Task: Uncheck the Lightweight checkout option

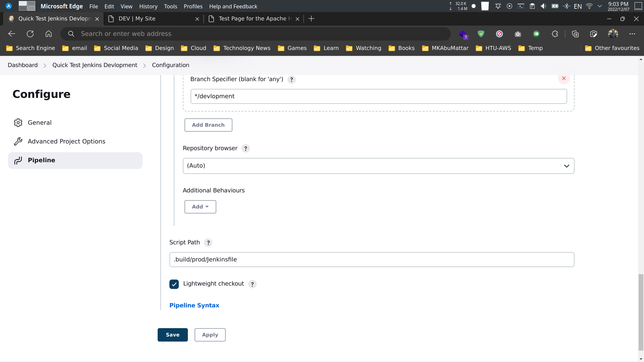Action: pos(174,284)
